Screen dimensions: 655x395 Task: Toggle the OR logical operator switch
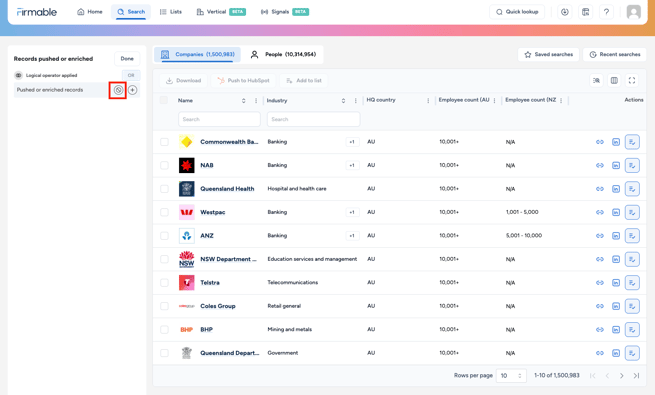pos(131,75)
